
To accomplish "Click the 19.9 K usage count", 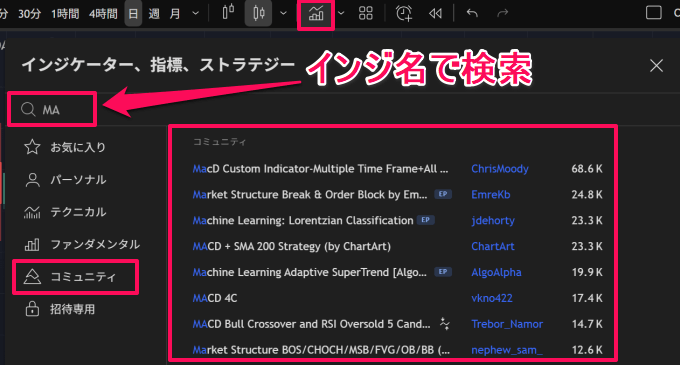I will (x=587, y=272).
